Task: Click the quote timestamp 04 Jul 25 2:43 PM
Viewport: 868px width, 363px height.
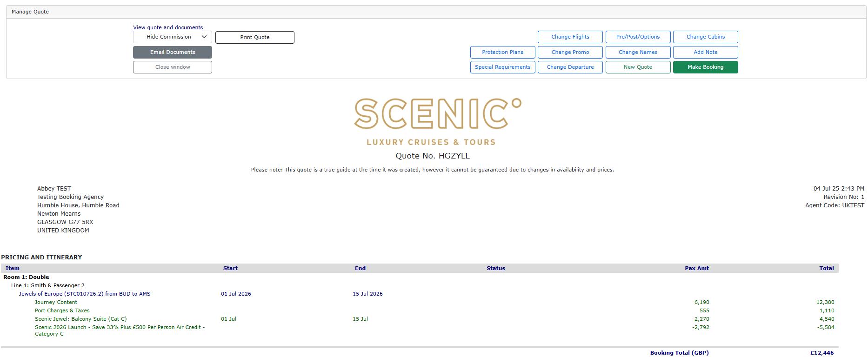Action: pyautogui.click(x=839, y=189)
